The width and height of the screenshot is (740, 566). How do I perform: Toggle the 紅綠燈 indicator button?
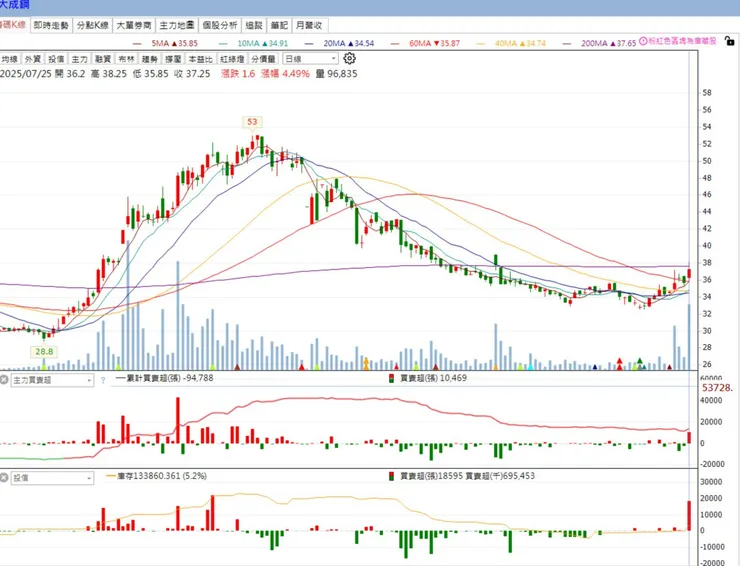(232, 59)
